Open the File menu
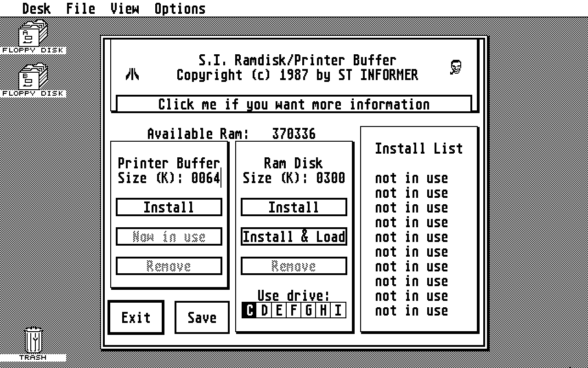588x368 pixels. (80, 8)
